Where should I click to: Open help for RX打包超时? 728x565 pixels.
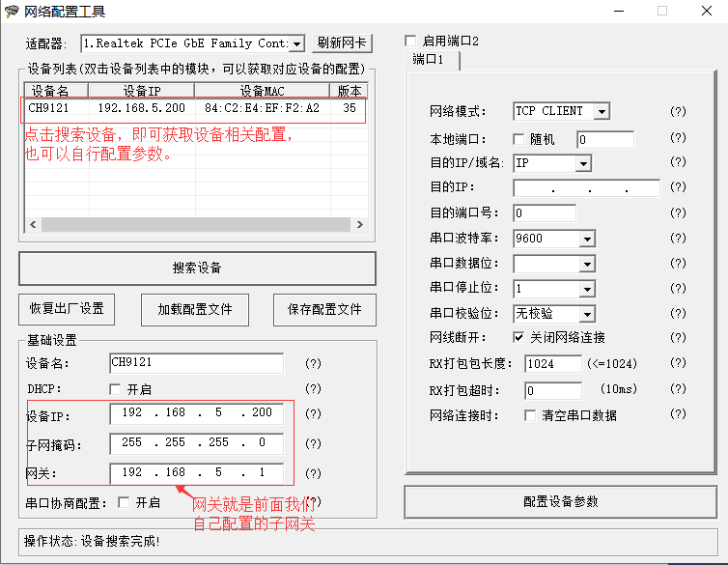pyautogui.click(x=678, y=388)
